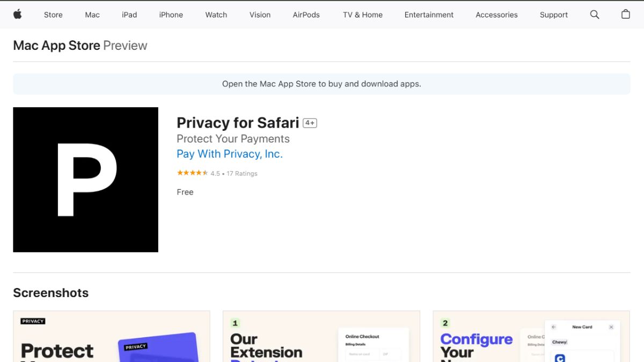
Task: Click the Preview text in header
Action: 125,46
